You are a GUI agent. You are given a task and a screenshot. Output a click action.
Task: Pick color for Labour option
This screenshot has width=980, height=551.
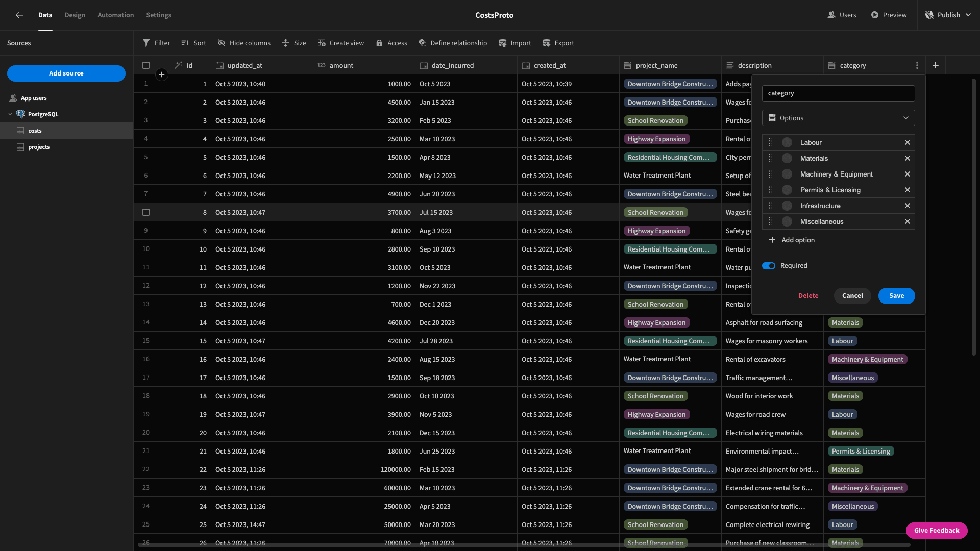(x=787, y=142)
